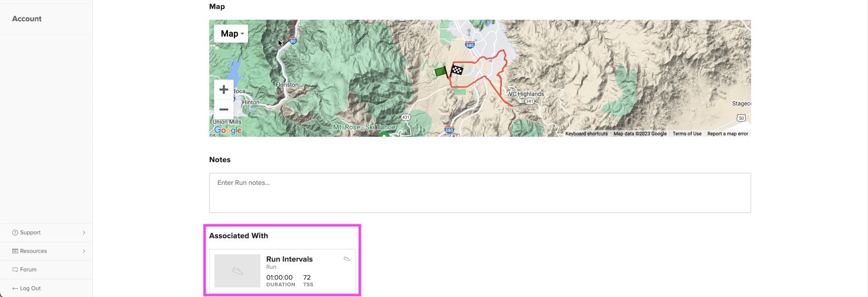Click the checkered finish flag marker on map
The width and height of the screenshot is (868, 297).
456,70
